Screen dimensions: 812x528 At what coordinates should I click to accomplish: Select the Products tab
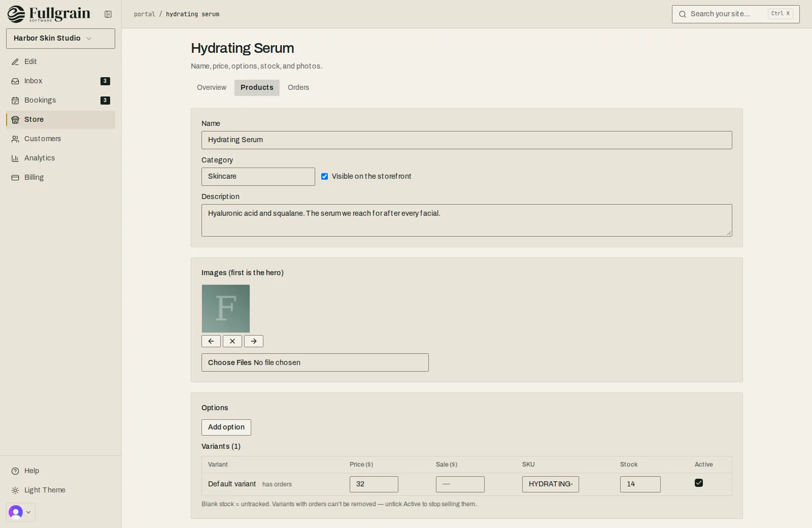click(257, 87)
